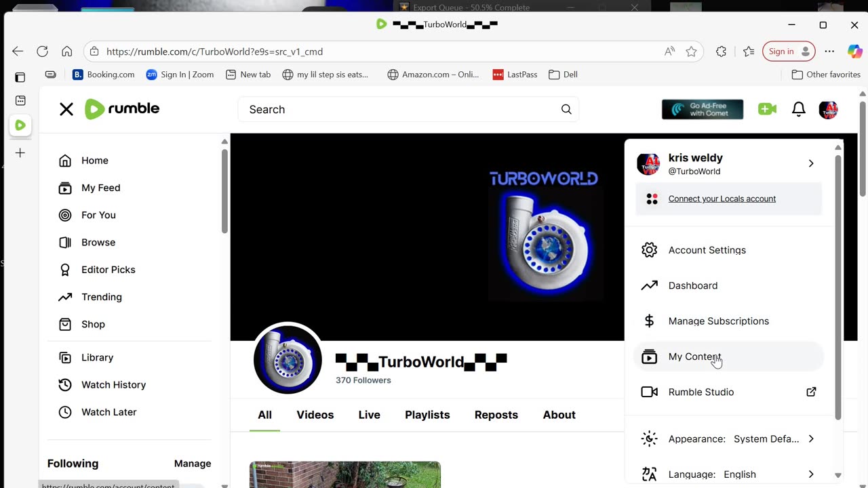The height and width of the screenshot is (488, 868).
Task: Click the browser back arrow
Action: point(18,52)
